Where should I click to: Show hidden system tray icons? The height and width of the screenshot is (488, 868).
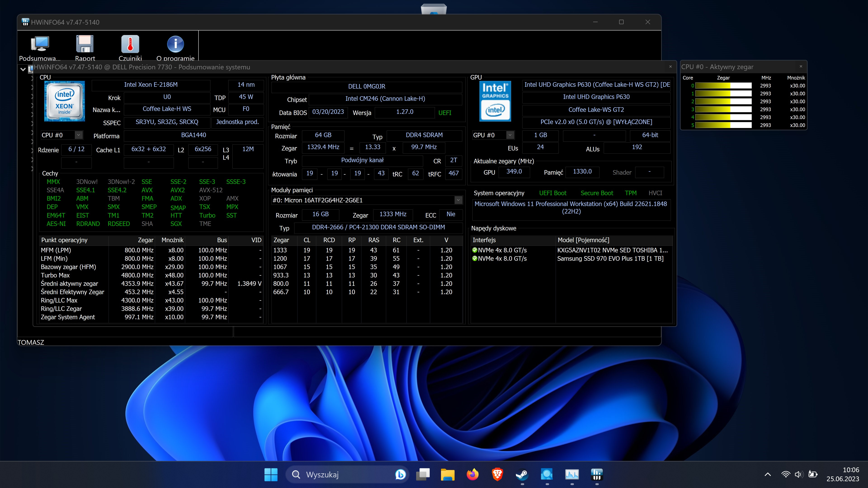pos(768,474)
